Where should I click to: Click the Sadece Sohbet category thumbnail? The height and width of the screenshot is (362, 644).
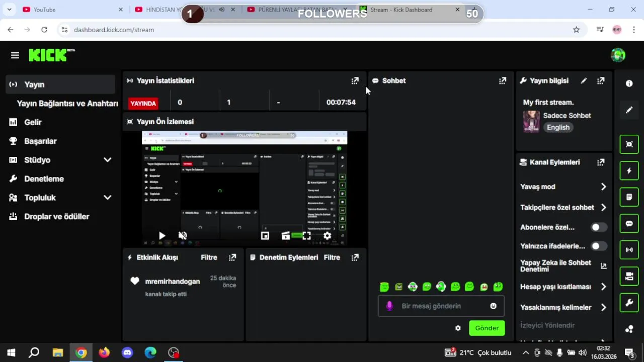point(531,121)
